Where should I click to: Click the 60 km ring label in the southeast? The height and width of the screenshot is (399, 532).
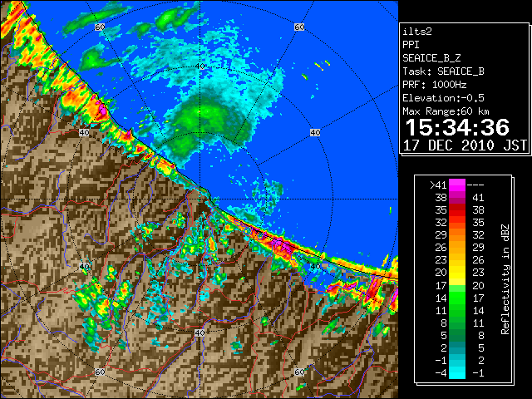(299, 372)
